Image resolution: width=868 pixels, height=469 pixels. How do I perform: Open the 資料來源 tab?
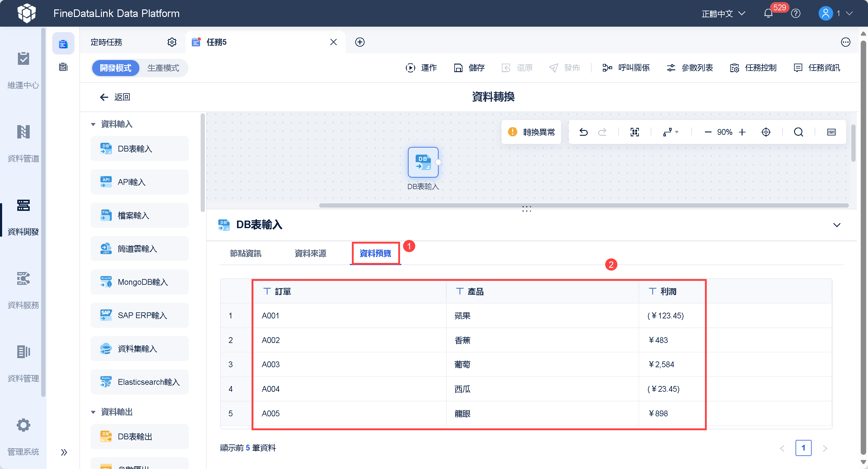click(x=310, y=253)
